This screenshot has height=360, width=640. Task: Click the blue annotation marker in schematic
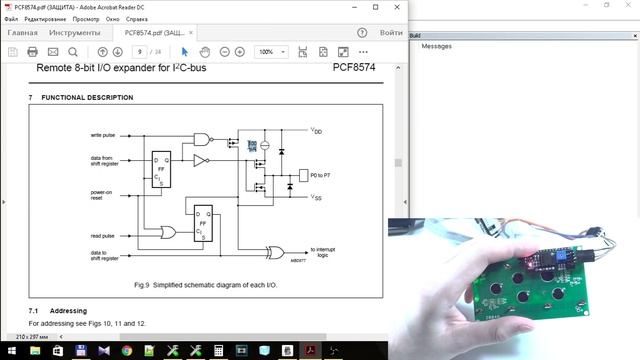(252, 146)
